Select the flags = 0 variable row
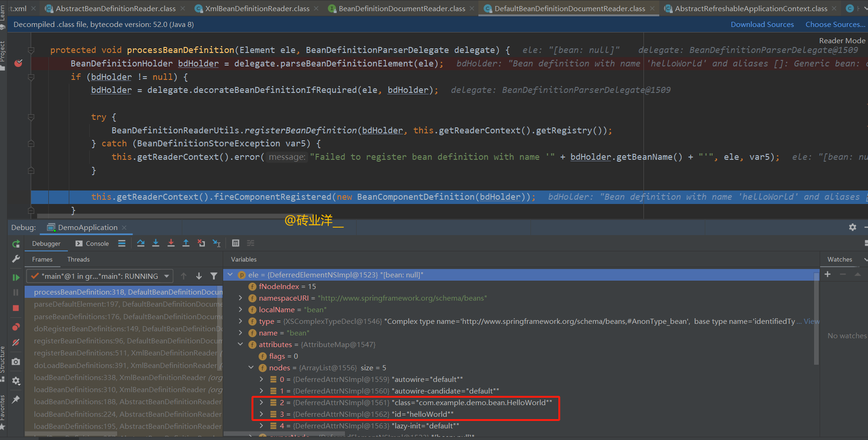The height and width of the screenshot is (440, 868). click(521, 356)
